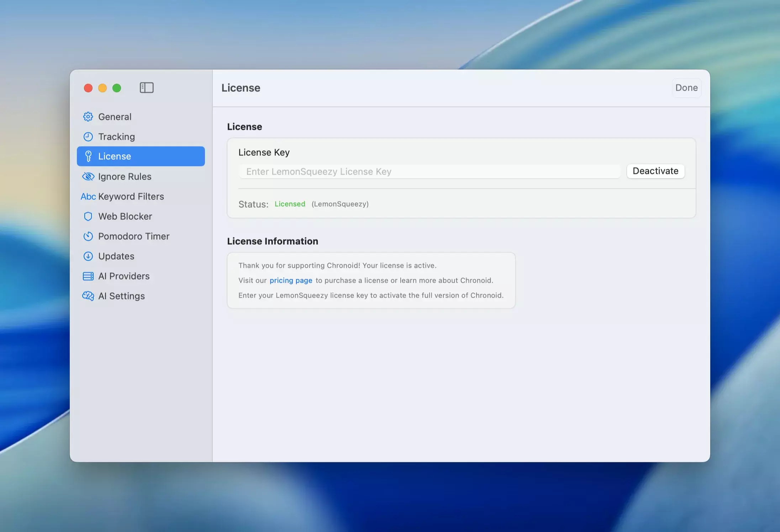Click the Pomodoro Timer icon
Viewport: 780px width, 532px height.
pos(88,236)
